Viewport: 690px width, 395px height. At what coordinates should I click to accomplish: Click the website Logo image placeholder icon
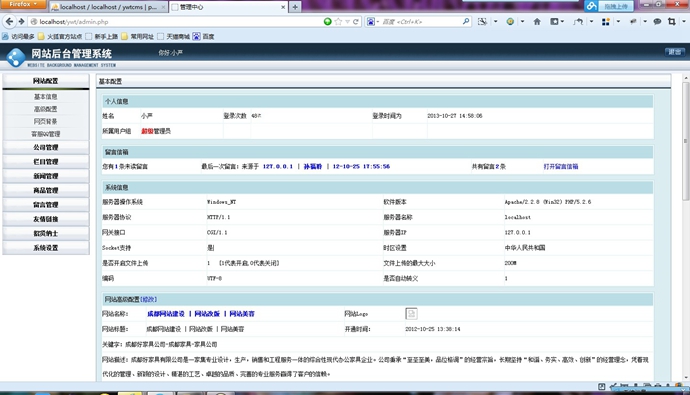tap(411, 314)
